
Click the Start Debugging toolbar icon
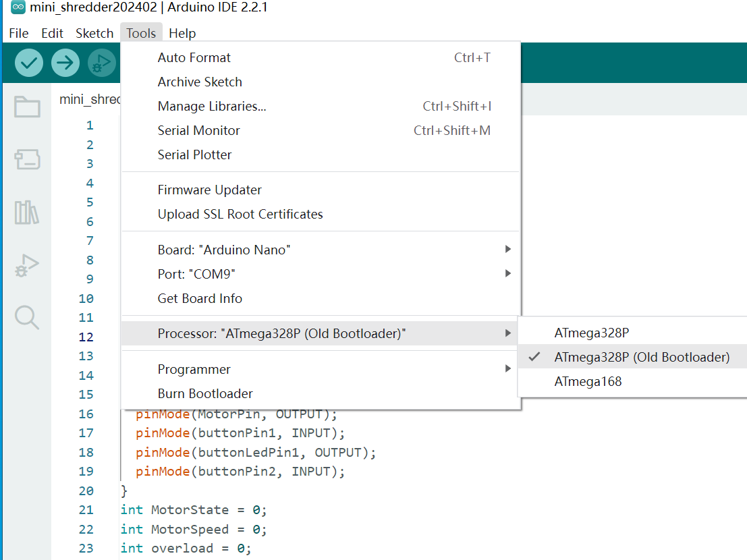click(101, 63)
